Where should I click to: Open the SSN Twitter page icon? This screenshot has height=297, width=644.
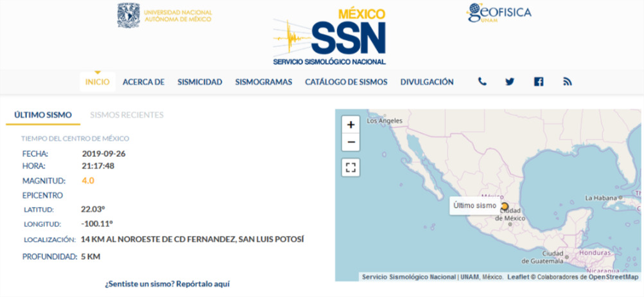point(510,82)
